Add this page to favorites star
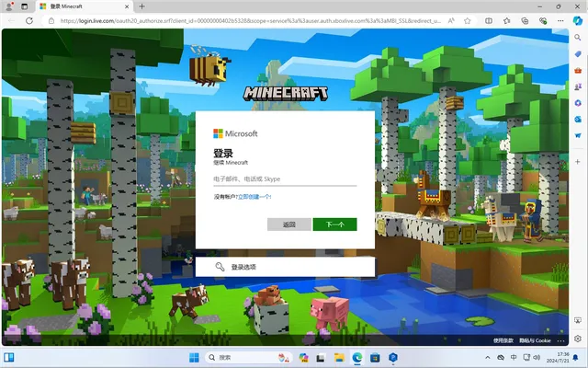The width and height of the screenshot is (588, 368). [468, 20]
